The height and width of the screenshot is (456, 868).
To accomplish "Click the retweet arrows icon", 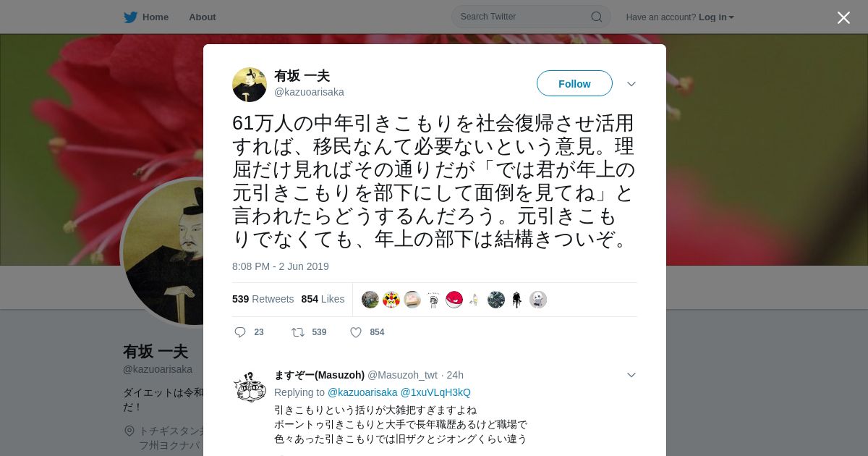I will coord(298,332).
